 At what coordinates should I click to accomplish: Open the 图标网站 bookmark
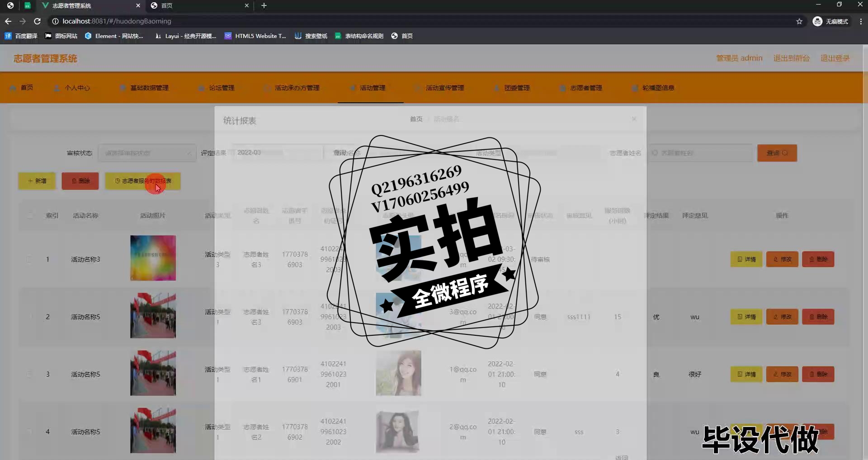61,36
